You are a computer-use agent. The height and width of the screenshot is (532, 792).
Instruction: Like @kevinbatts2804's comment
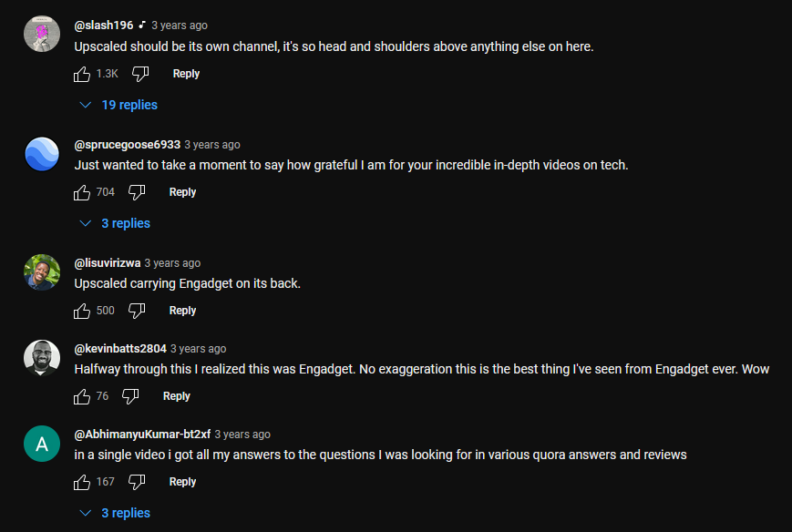82,396
